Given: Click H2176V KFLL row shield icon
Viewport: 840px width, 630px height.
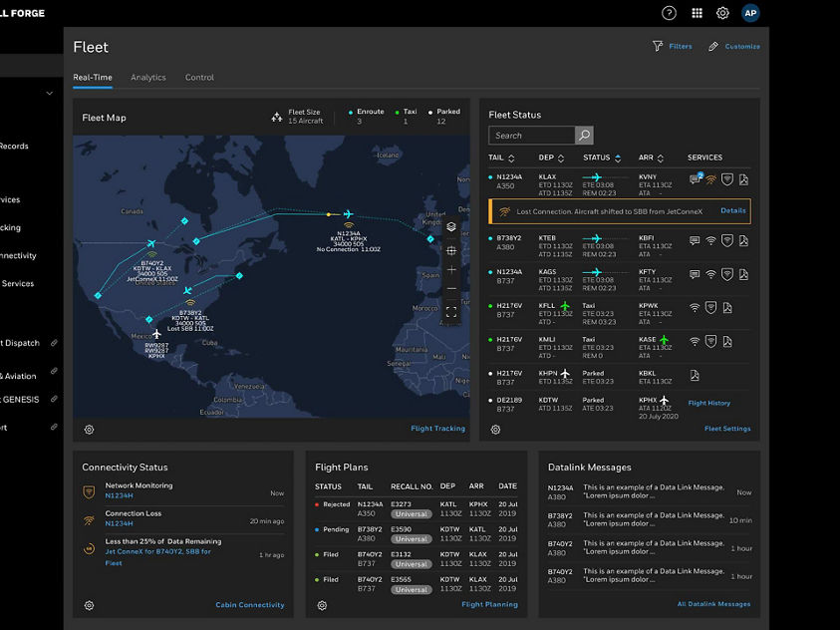Looking at the screenshot, I should click(710, 307).
